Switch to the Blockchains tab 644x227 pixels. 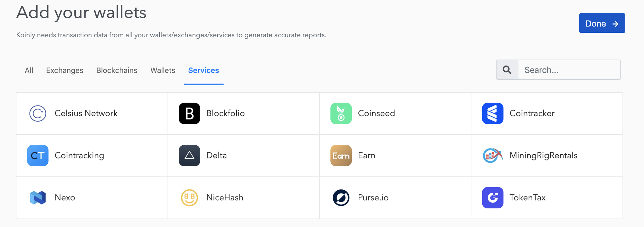click(117, 70)
